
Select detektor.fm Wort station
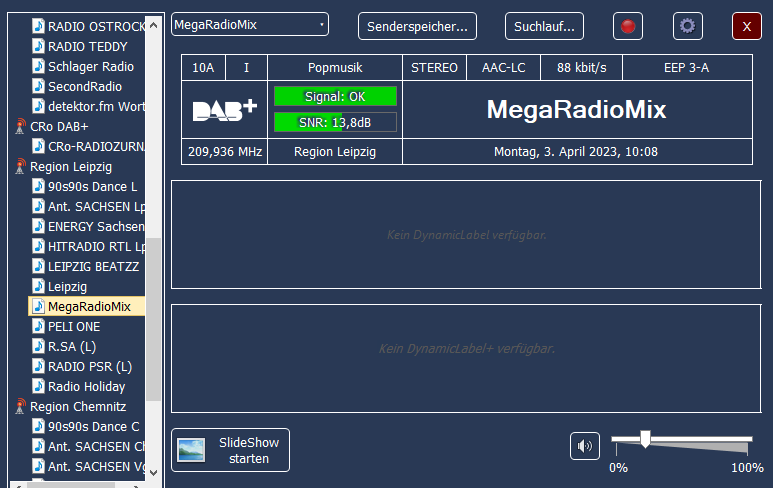click(95, 107)
